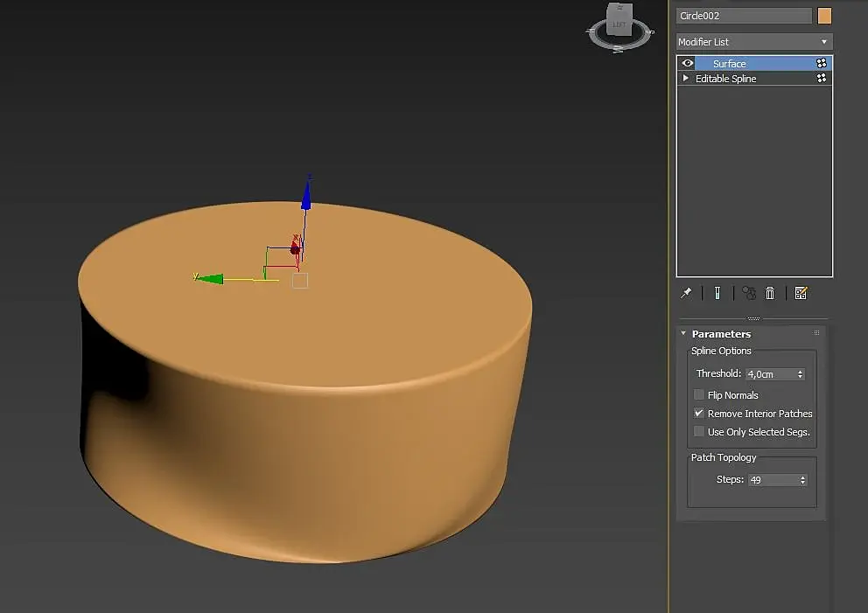This screenshot has height=613, width=868.
Task: Select the Surface modifier in the stack
Action: point(730,64)
